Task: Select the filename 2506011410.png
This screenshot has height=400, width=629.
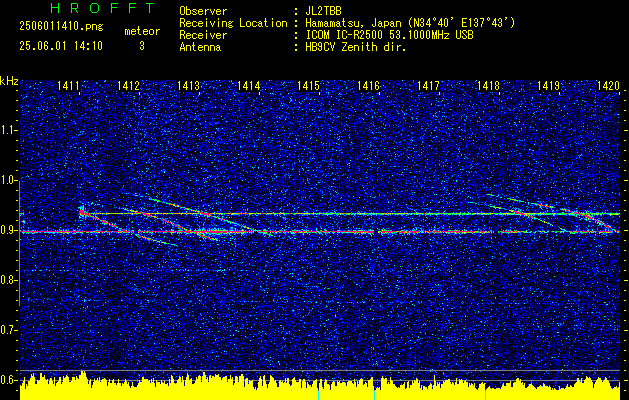Action: [61, 27]
